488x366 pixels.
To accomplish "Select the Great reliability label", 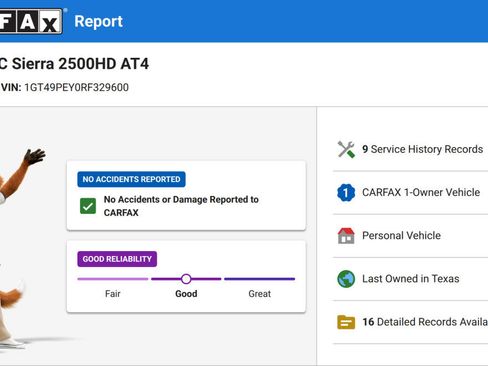I will point(260,294).
